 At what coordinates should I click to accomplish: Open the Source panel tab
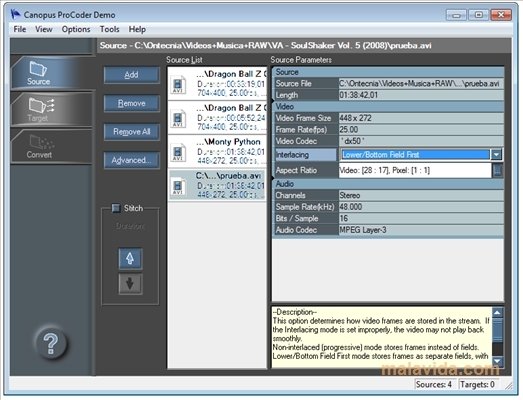[x=51, y=73]
